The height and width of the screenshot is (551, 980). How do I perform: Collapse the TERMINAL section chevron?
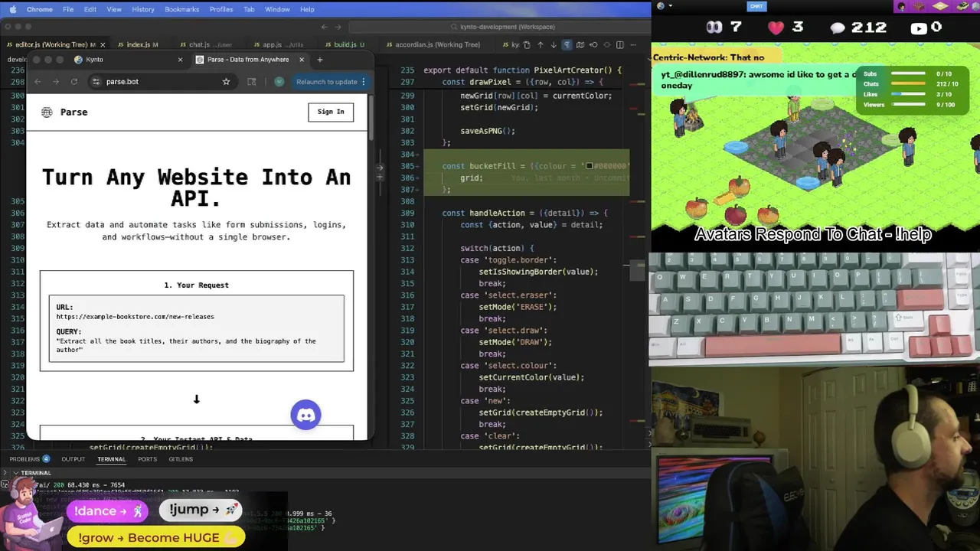point(15,473)
